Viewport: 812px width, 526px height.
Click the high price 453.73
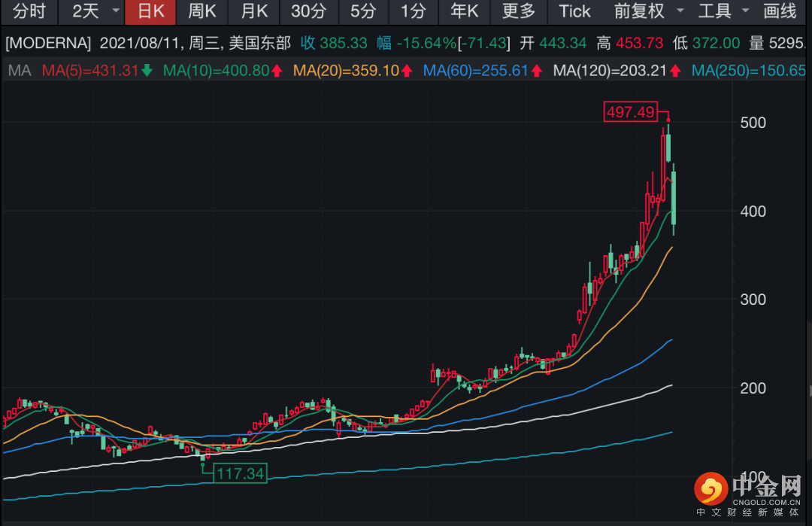[x=640, y=43]
